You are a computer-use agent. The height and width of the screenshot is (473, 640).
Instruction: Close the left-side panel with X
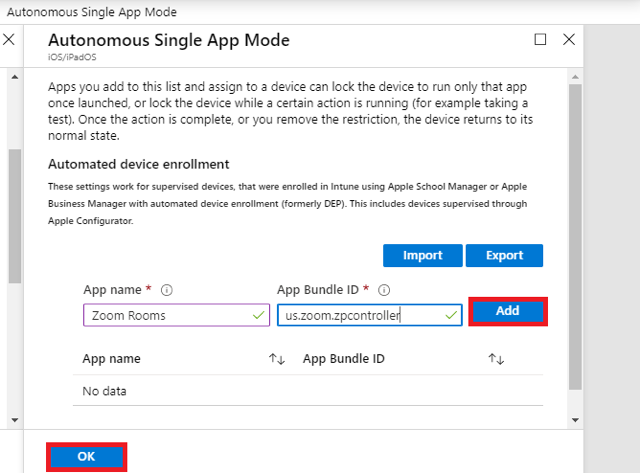coord(9,40)
